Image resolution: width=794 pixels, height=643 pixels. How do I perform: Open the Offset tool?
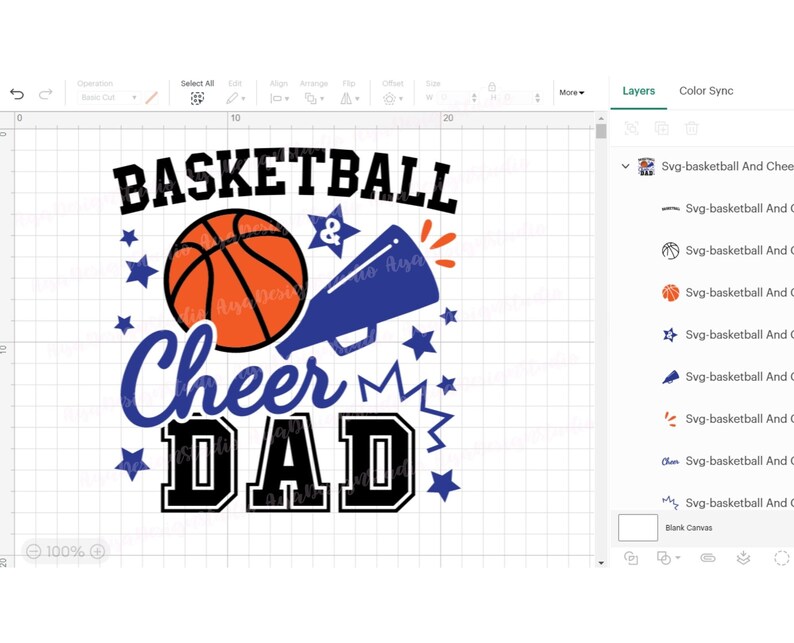coord(392,98)
